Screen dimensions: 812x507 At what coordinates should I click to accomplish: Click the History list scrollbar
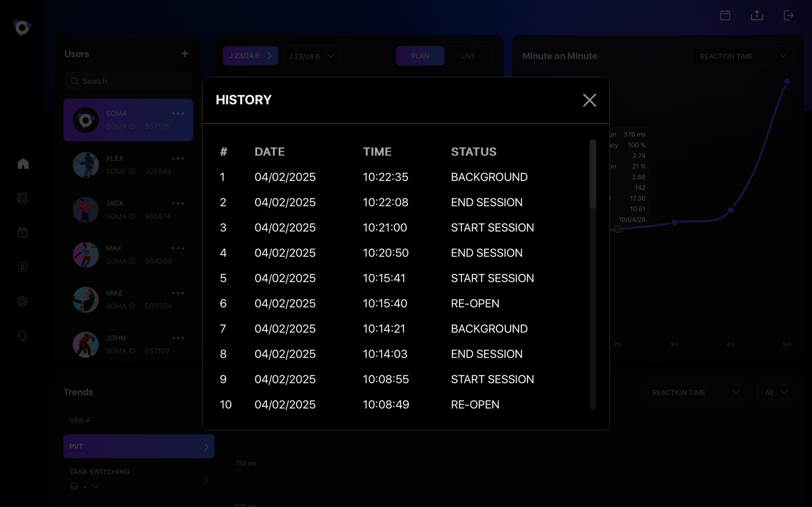point(593,174)
